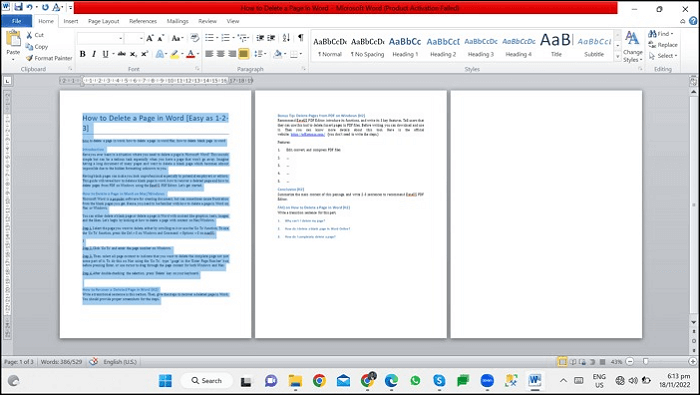Center the text alignment
This screenshot has height=395, width=700.
[x=221, y=54]
